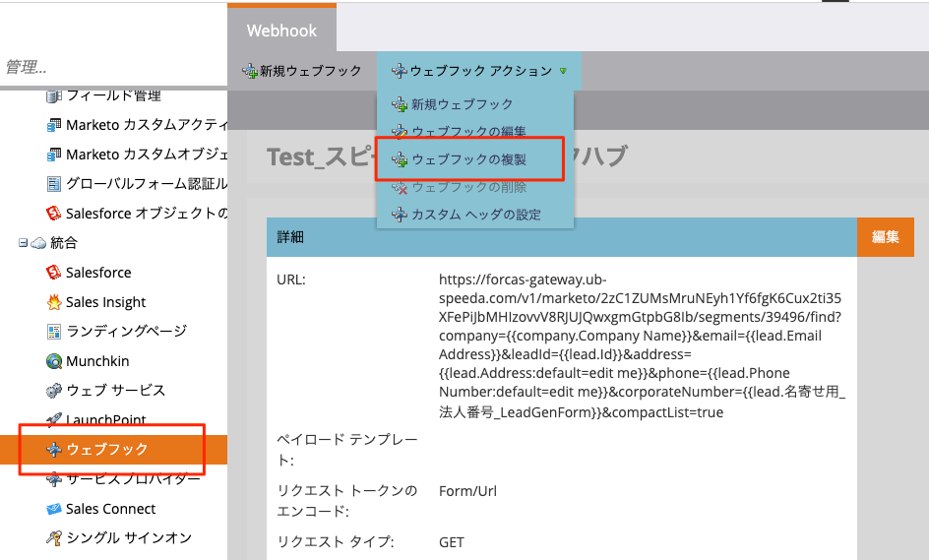Click the シングル サインオン key icon
The height and width of the screenshot is (560, 929).
[55, 538]
